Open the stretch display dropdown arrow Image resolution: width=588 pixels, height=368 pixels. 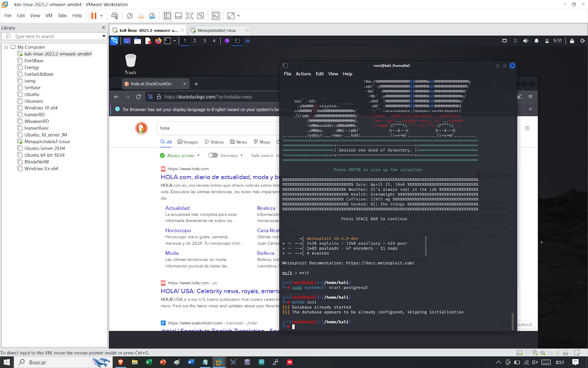(239, 16)
